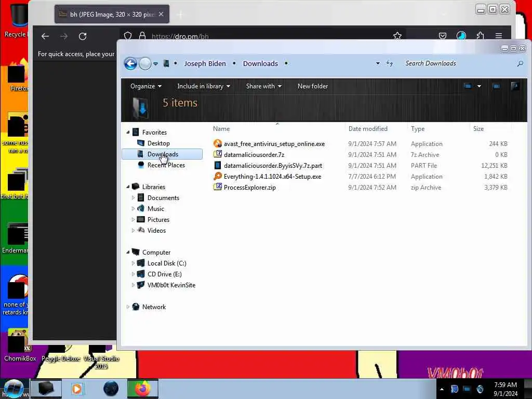
Task: Select VM0b0t KevinSite drive
Action: point(171,285)
